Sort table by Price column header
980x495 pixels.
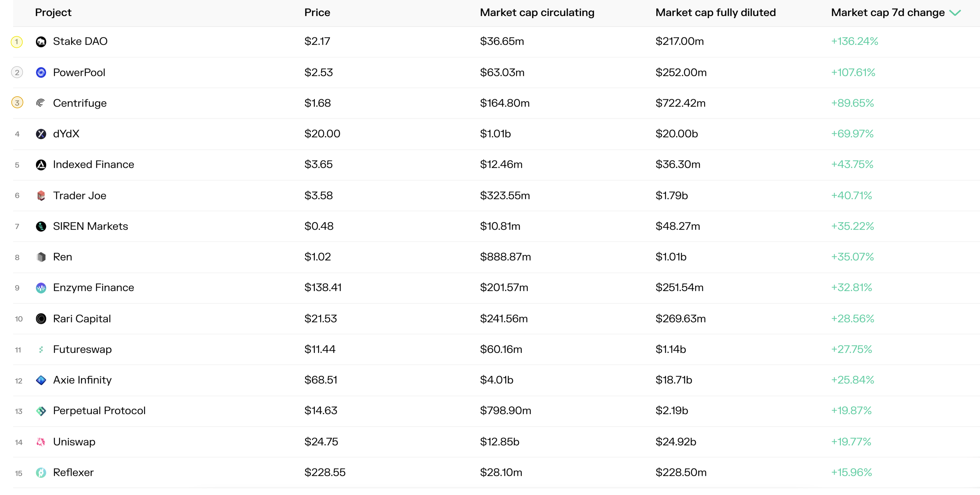click(317, 12)
